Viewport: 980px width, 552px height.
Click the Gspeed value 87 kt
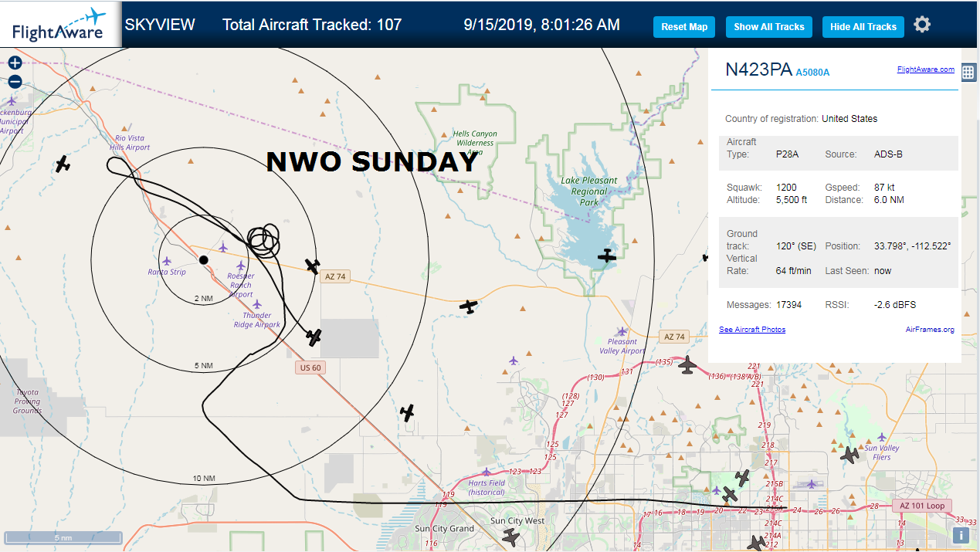(x=884, y=188)
